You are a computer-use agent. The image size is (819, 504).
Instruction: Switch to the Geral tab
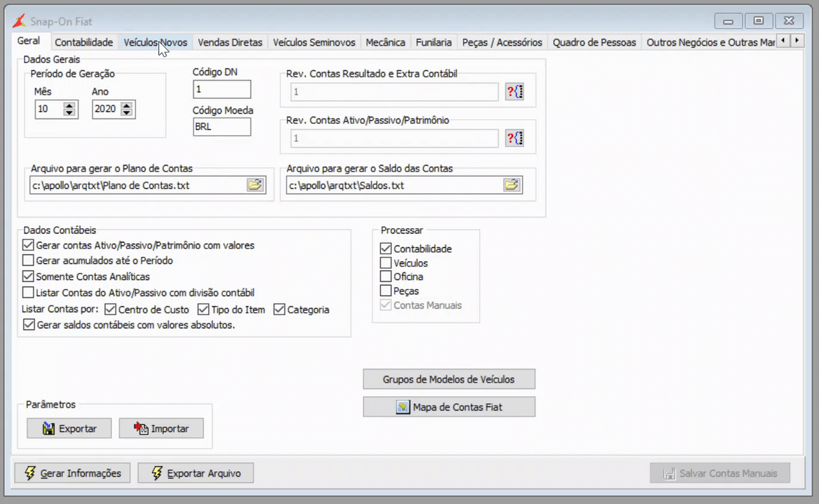29,41
